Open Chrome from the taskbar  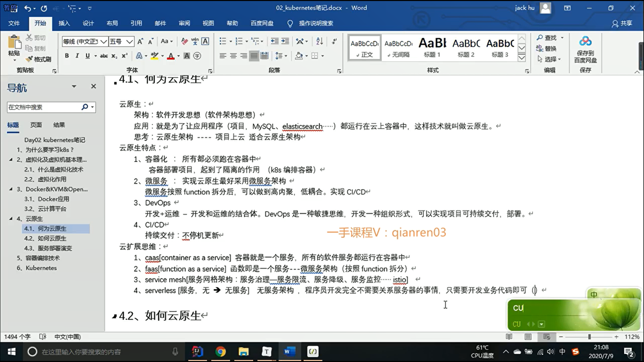220,352
